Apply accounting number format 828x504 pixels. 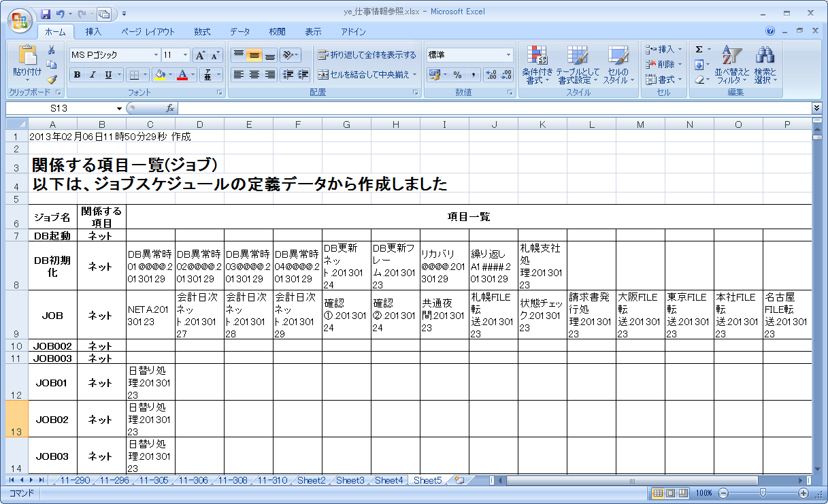[x=435, y=75]
